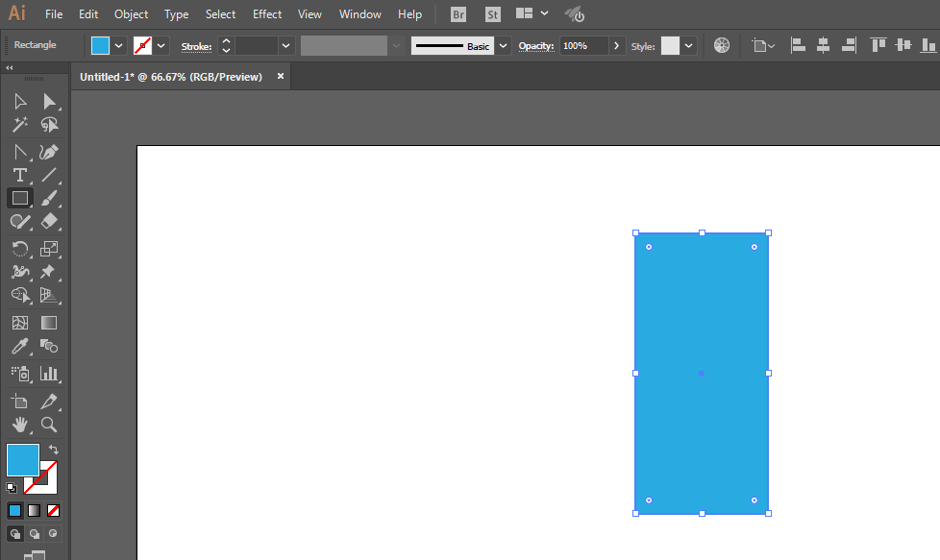Image resolution: width=940 pixels, height=560 pixels.
Task: Pick the Lasso tool
Action: [49, 125]
